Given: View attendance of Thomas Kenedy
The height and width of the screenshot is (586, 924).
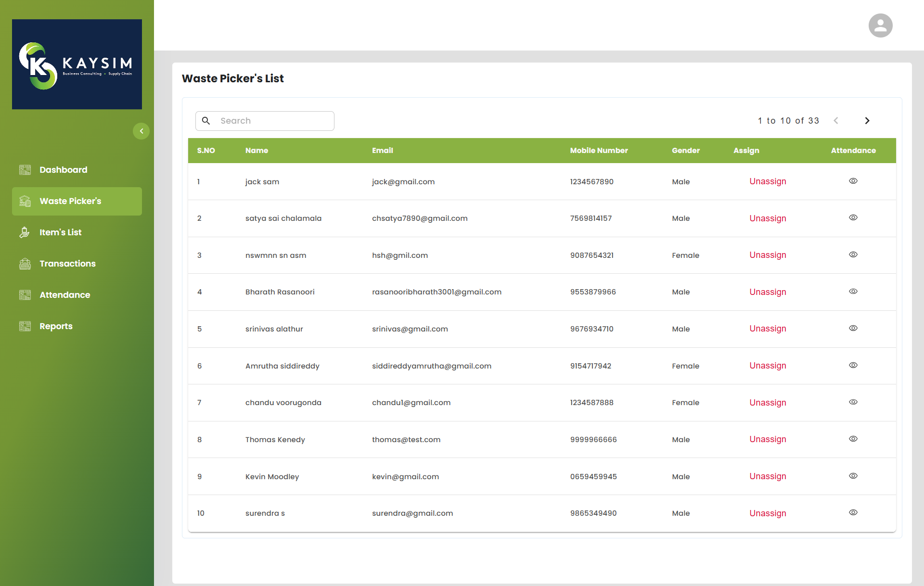Looking at the screenshot, I should (x=853, y=439).
